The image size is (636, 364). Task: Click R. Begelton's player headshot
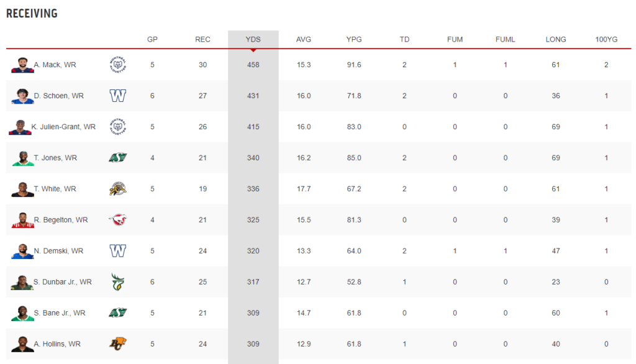click(21, 220)
